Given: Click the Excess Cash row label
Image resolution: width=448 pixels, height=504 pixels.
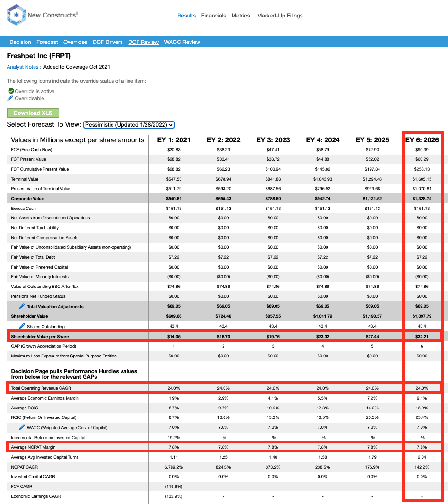Looking at the screenshot, I should point(23,209).
